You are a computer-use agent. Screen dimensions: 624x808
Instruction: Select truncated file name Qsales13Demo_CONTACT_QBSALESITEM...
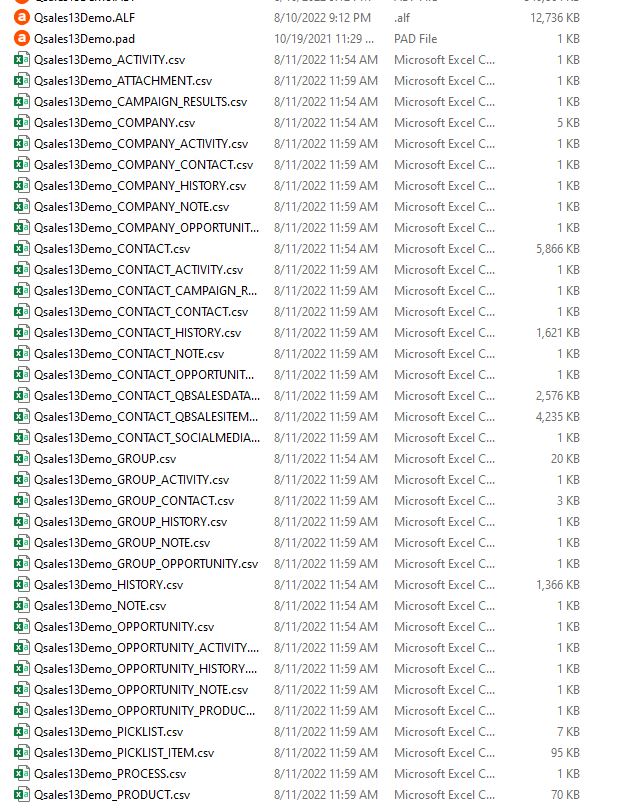pyautogui.click(x=146, y=417)
